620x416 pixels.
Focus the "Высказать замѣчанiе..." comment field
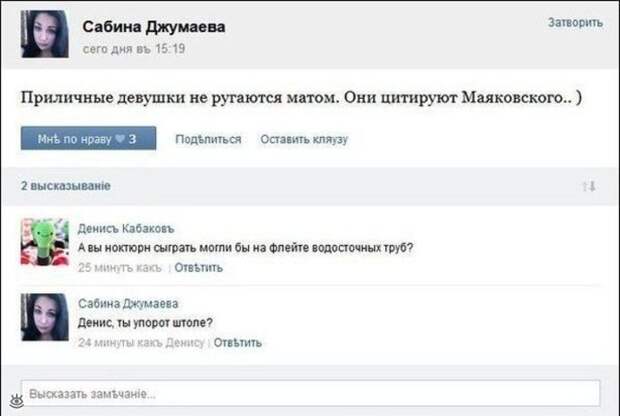pyautogui.click(x=310, y=393)
